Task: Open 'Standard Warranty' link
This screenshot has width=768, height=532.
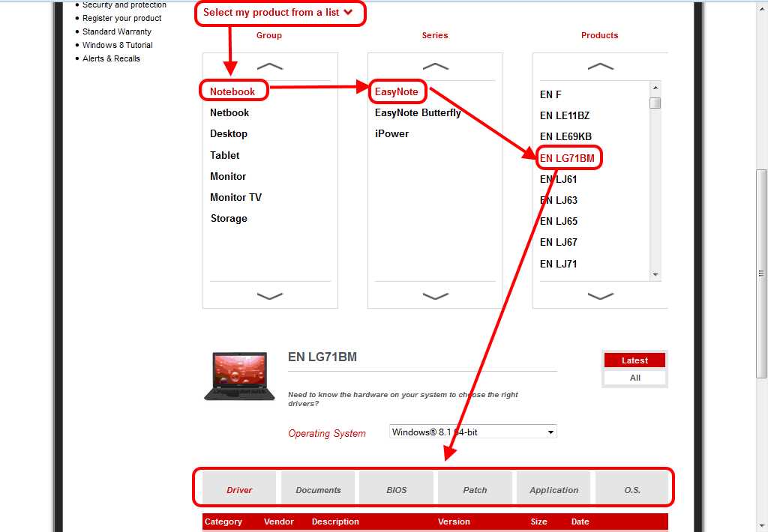Action: point(116,31)
